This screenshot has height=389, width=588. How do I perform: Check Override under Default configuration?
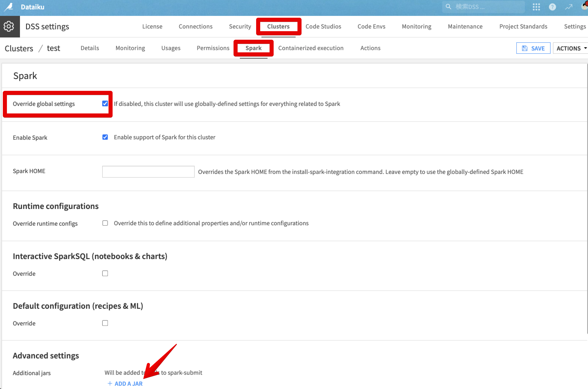tap(105, 323)
